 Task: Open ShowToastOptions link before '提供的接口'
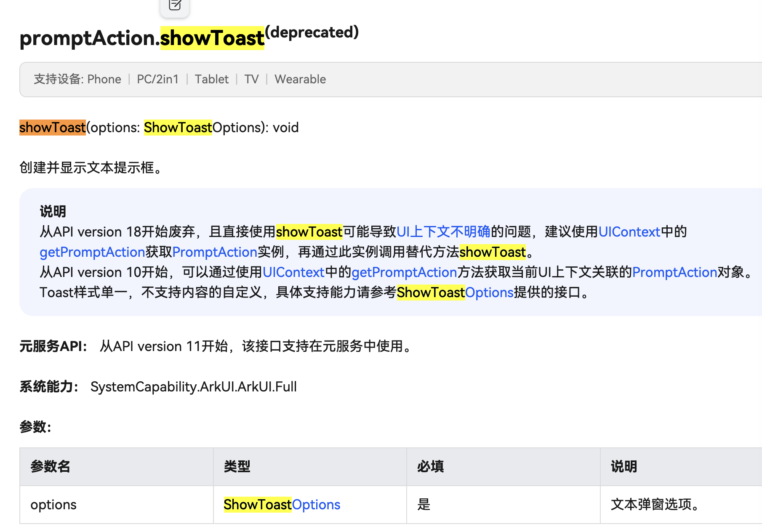point(455,292)
